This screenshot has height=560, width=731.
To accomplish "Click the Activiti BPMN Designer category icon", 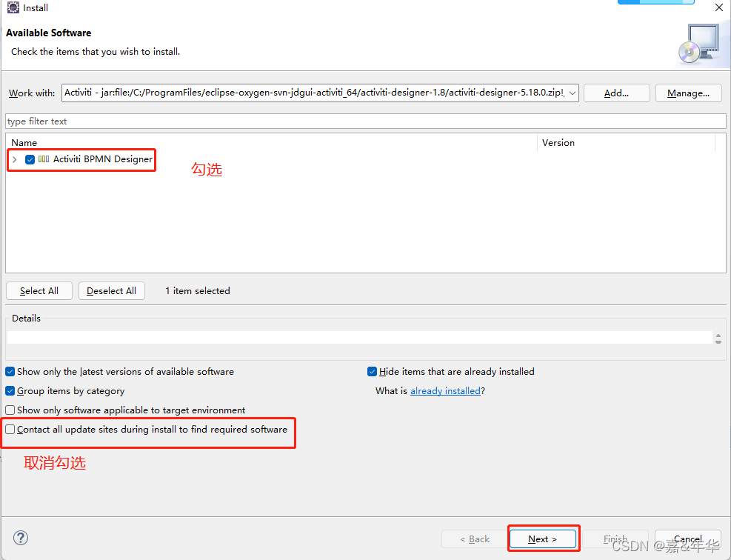I will click(x=44, y=159).
